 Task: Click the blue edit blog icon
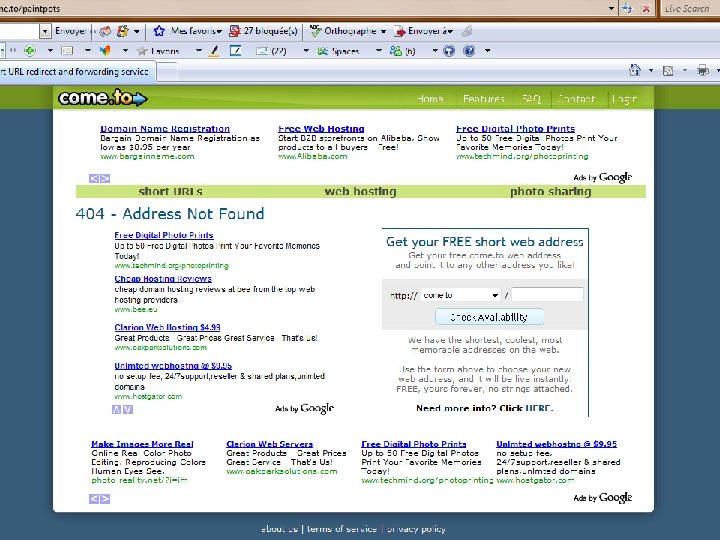(235, 51)
